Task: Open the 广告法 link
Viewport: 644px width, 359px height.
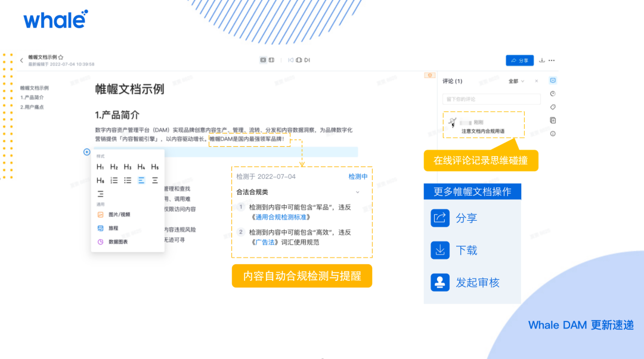Action: click(x=265, y=242)
